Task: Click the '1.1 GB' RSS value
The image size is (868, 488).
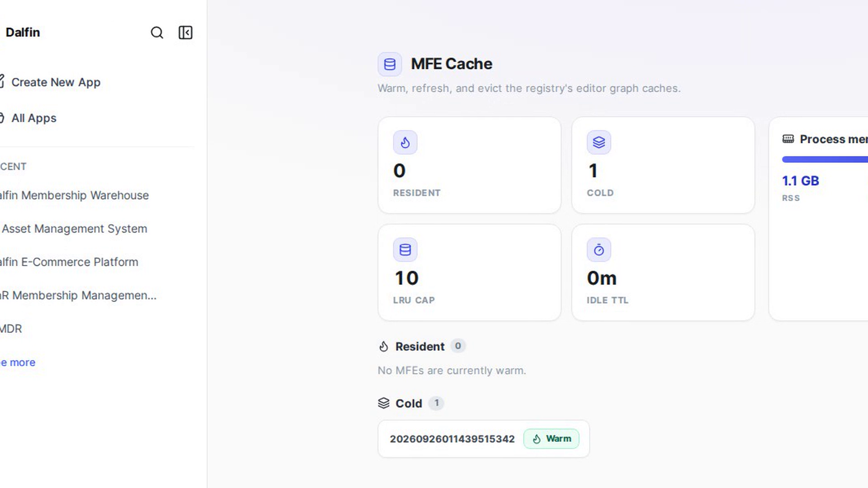Action: (x=800, y=181)
